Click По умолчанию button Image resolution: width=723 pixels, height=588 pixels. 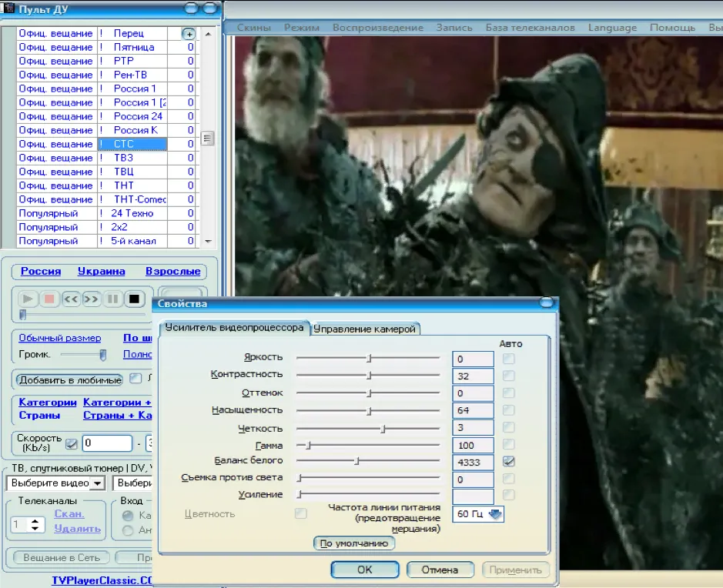354,543
